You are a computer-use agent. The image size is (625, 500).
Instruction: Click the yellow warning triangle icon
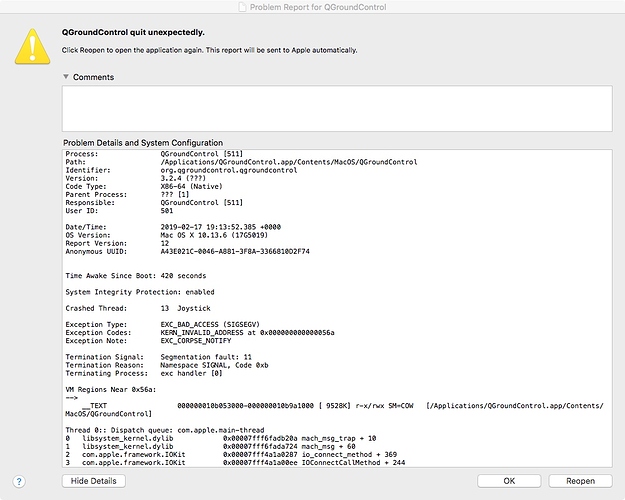point(33,47)
